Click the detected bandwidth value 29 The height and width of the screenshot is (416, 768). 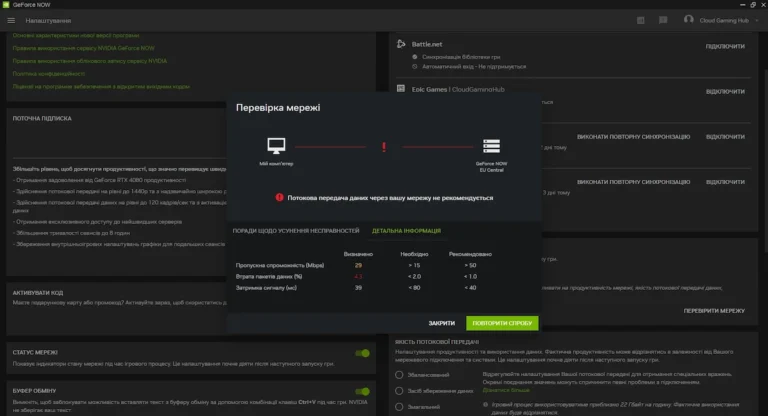pos(358,265)
